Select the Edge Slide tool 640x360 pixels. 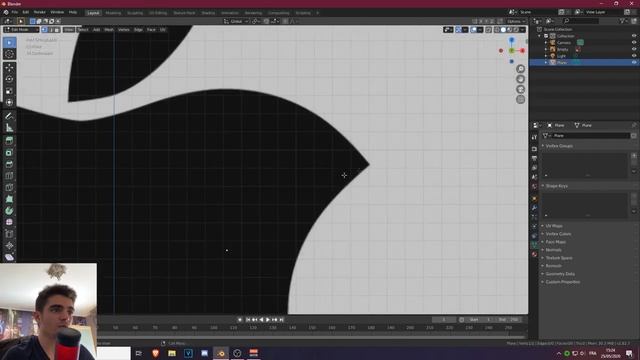tap(9, 234)
